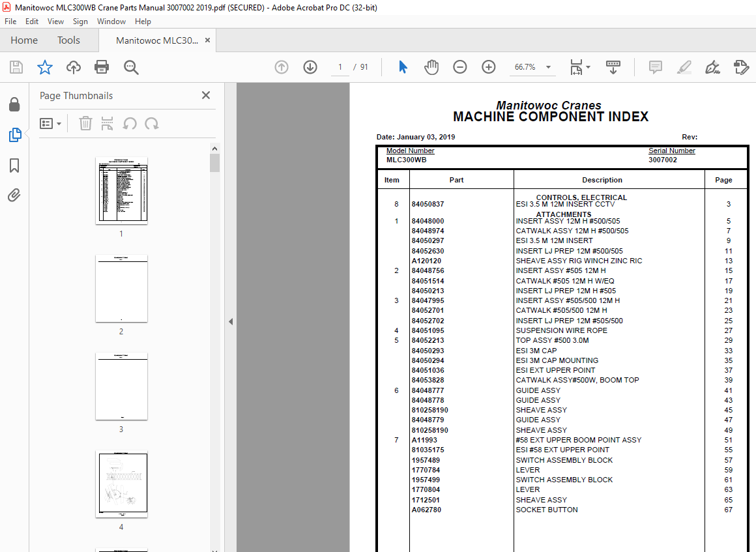Open the Find text search icon
This screenshot has width=756, height=552.
pyautogui.click(x=131, y=68)
